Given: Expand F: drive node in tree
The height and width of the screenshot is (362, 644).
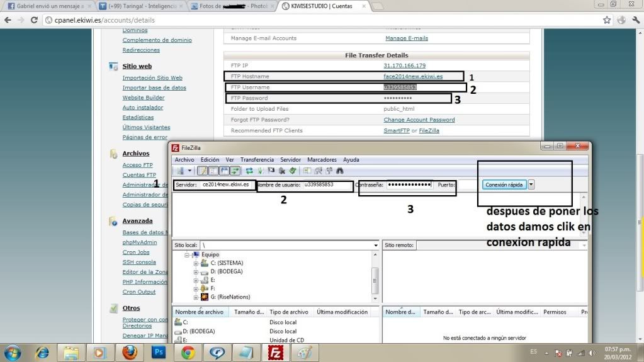Looking at the screenshot, I should [x=196, y=289].
